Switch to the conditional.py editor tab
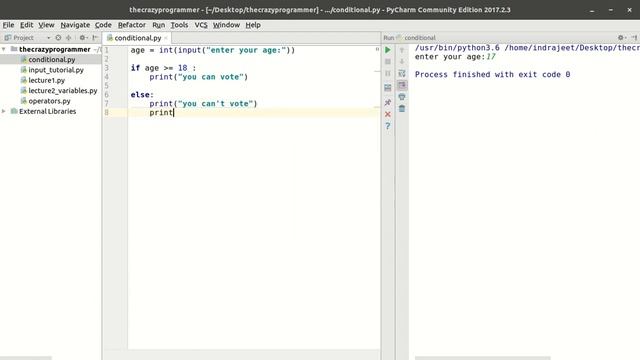This screenshot has width=640, height=360. point(138,38)
